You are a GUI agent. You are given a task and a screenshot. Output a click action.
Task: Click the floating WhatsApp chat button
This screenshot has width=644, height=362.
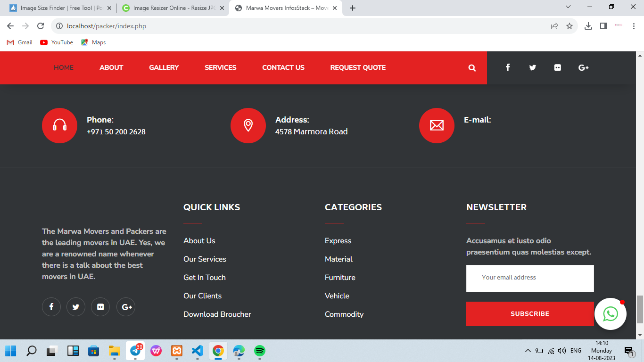point(610,314)
